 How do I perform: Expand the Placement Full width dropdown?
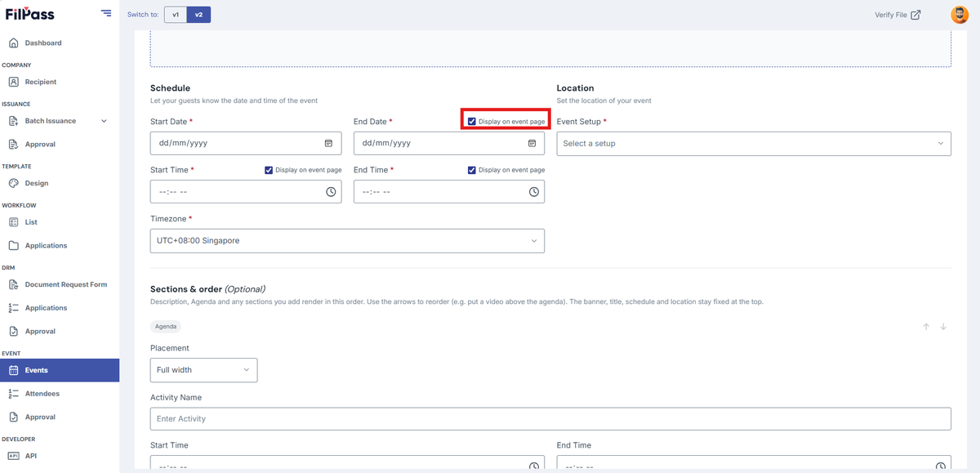click(x=203, y=370)
